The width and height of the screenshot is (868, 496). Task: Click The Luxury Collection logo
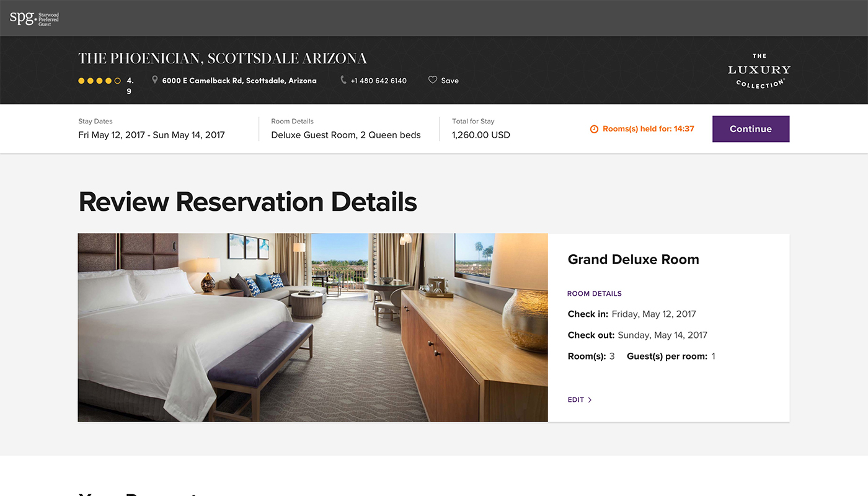pos(759,71)
